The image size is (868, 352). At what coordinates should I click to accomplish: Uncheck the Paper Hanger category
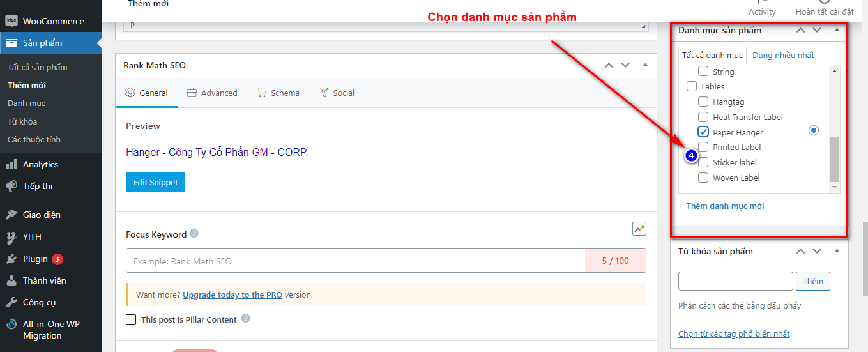(703, 132)
